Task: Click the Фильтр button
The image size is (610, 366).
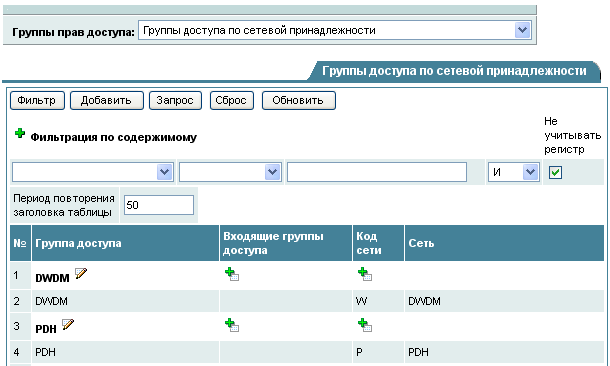Action: pos(37,100)
